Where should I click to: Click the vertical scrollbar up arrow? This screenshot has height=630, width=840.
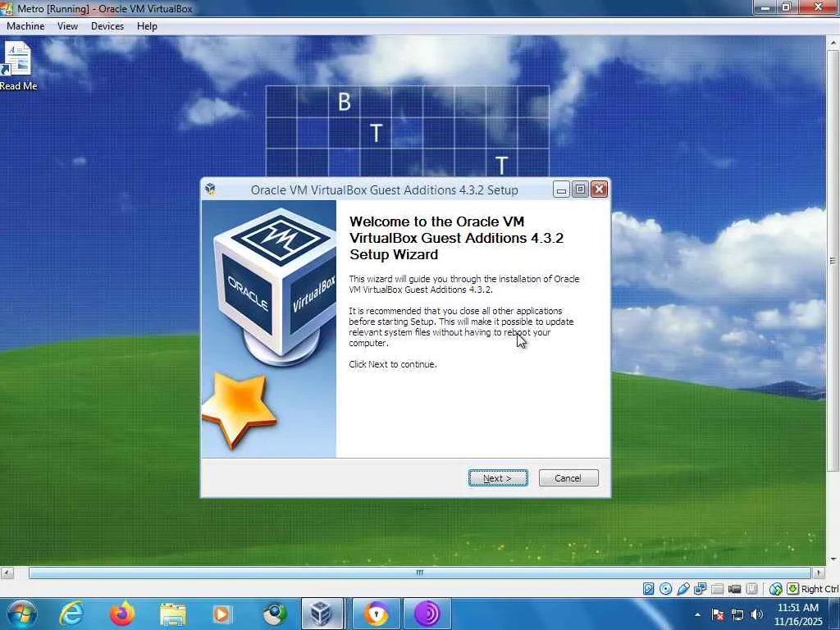(833, 43)
